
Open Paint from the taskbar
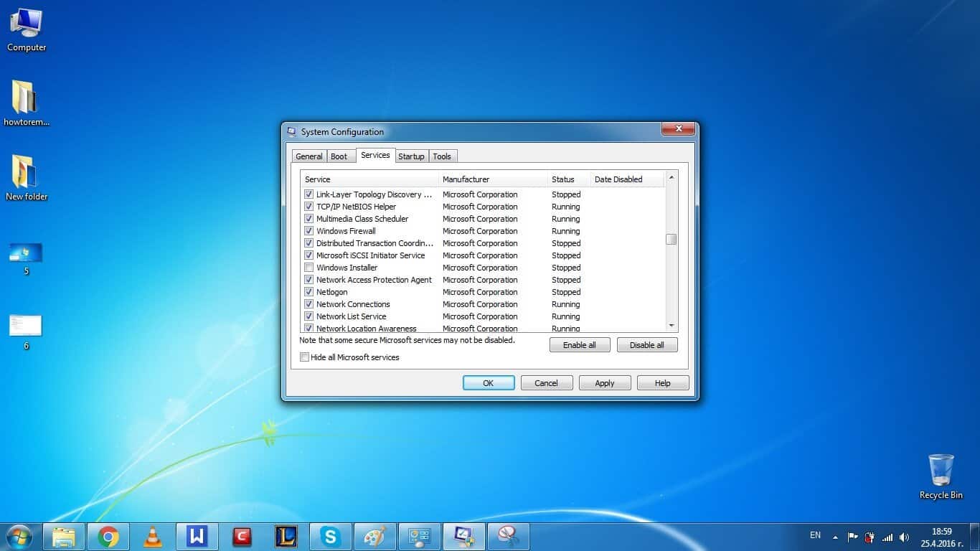[375, 537]
